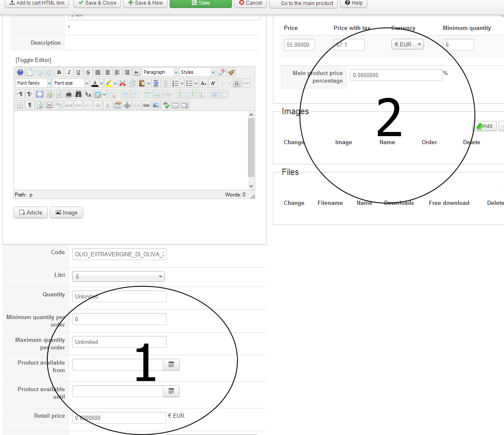504x435 pixels.
Task: Toggle strikethrough formatting in editor
Action: coord(88,72)
